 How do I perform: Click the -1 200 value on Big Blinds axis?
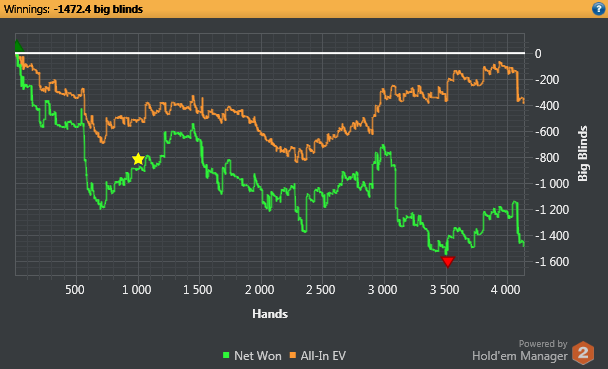point(552,210)
